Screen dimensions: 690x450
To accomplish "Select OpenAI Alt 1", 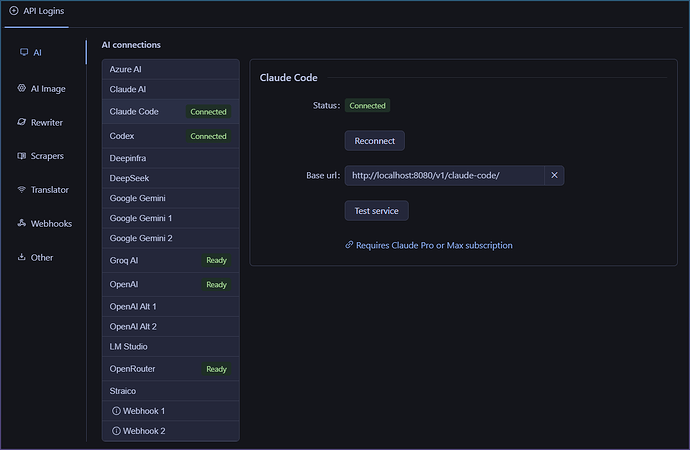I will [171, 307].
